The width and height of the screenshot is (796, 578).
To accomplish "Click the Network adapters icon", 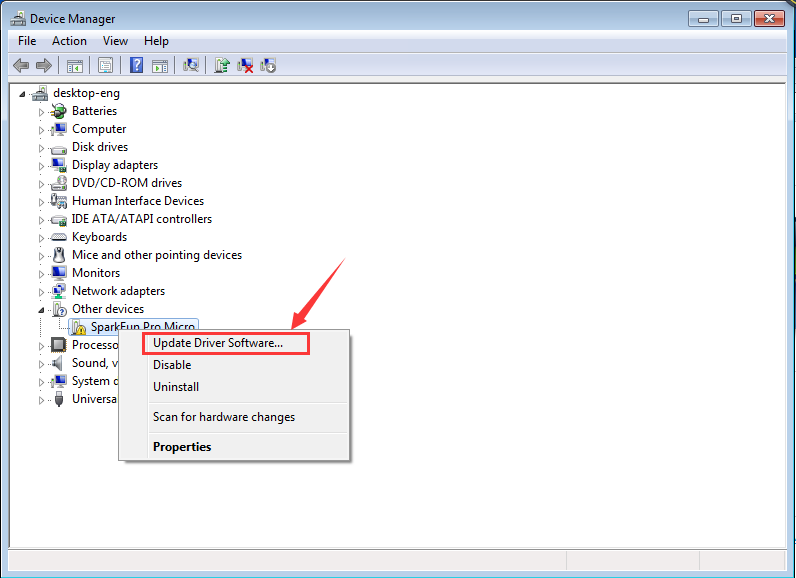I will point(59,291).
